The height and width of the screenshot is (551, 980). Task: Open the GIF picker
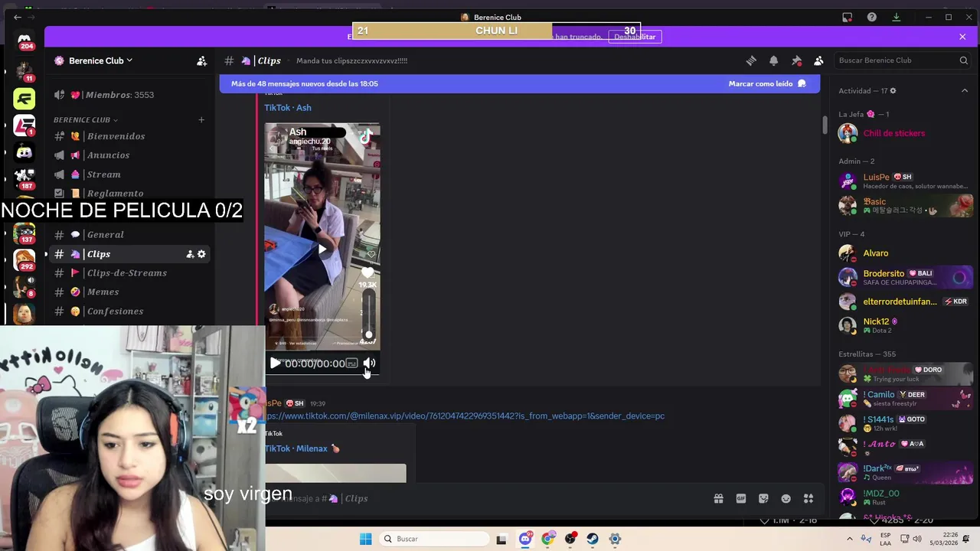741,498
